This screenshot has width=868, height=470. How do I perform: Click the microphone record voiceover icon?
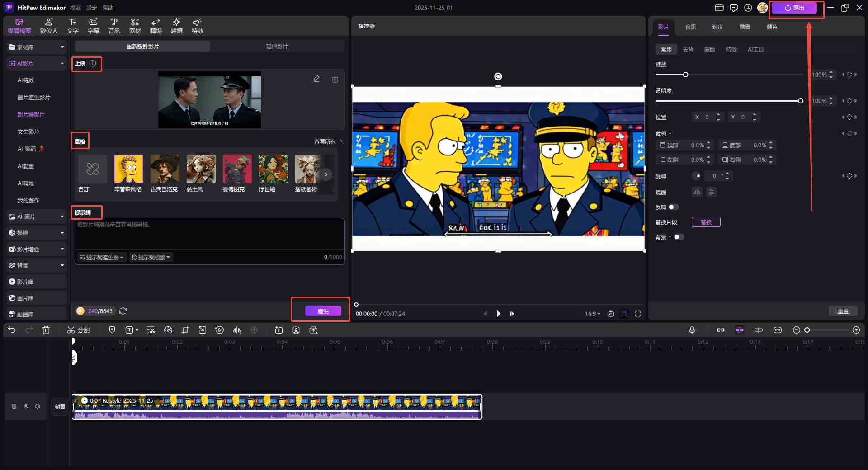click(692, 330)
